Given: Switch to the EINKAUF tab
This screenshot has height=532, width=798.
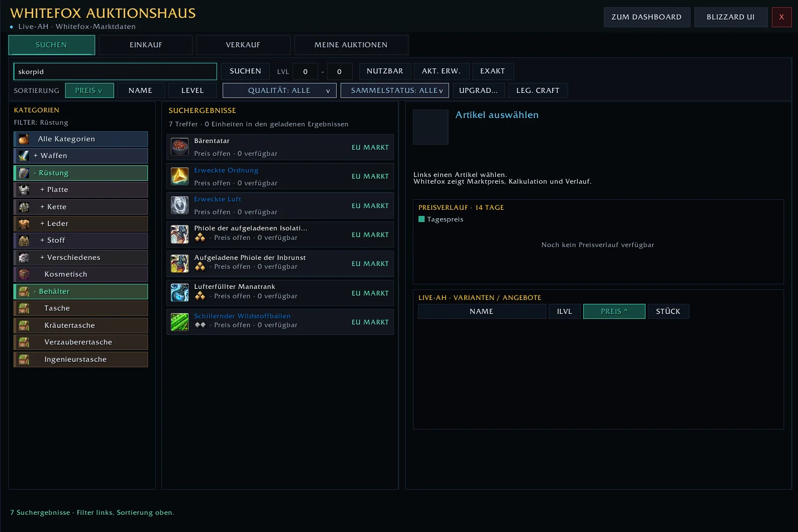Looking at the screenshot, I should point(146,45).
